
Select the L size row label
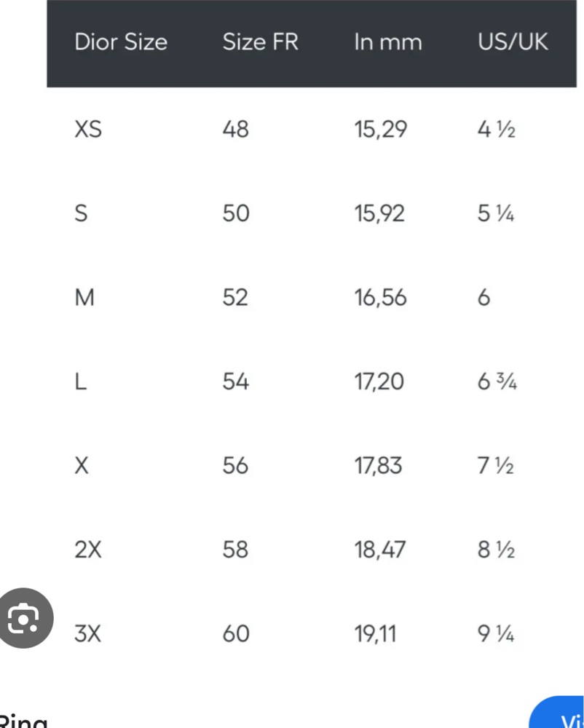pos(81,381)
